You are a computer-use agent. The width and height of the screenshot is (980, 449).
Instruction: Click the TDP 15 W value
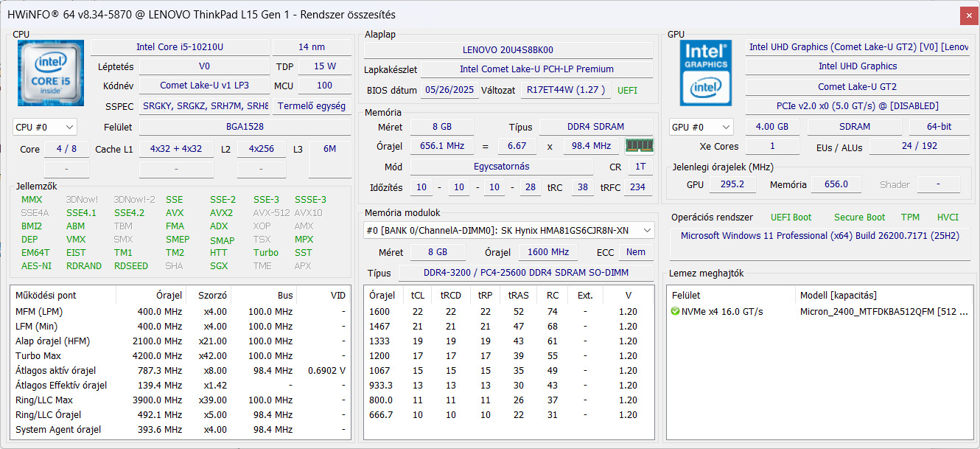(325, 66)
